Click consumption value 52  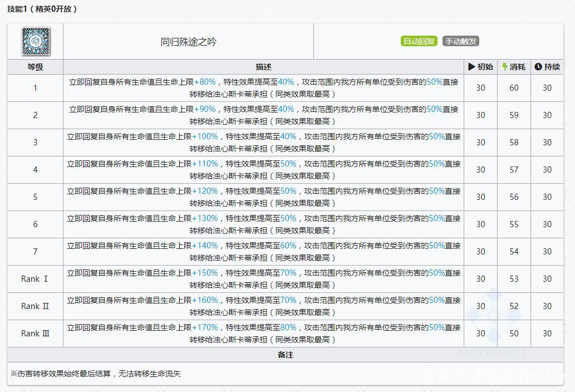point(514,306)
